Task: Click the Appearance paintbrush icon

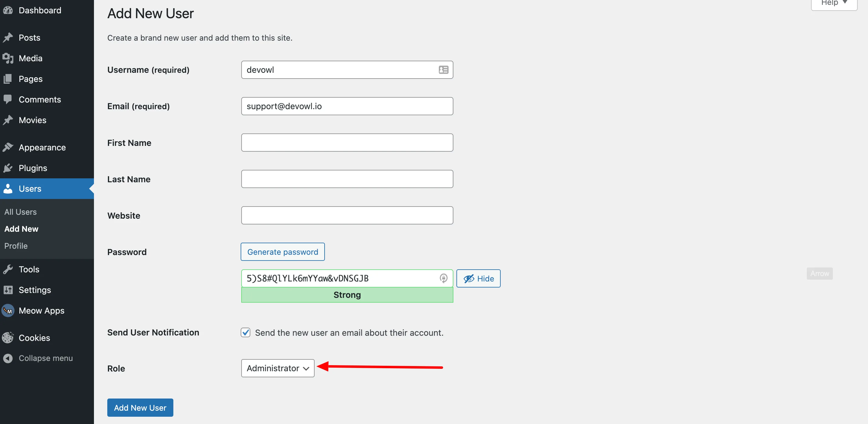Action: 8,147
